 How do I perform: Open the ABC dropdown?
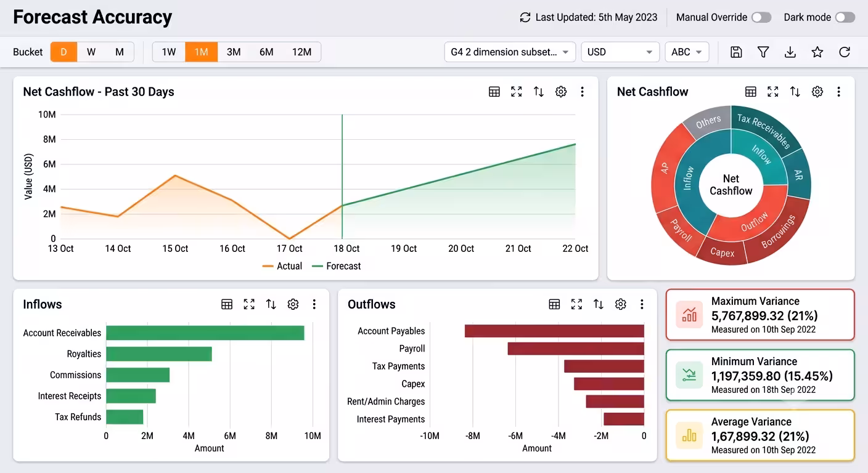click(687, 52)
